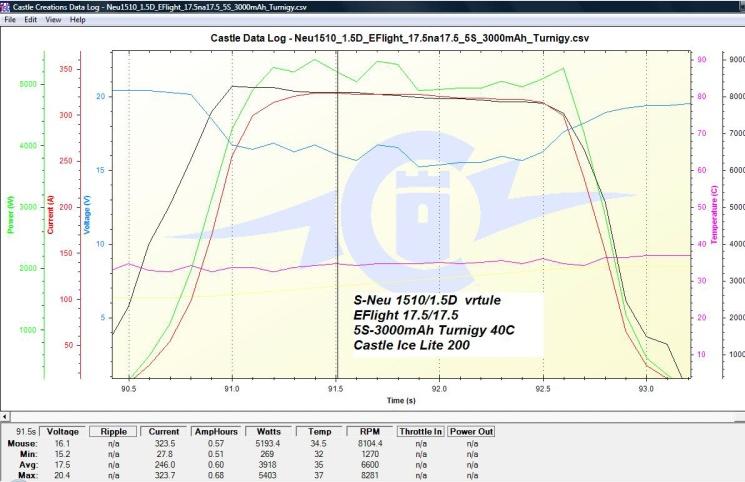Click the annotation line EFlight 17.5/17.5
The height and width of the screenshot is (482, 745).
tap(406, 315)
